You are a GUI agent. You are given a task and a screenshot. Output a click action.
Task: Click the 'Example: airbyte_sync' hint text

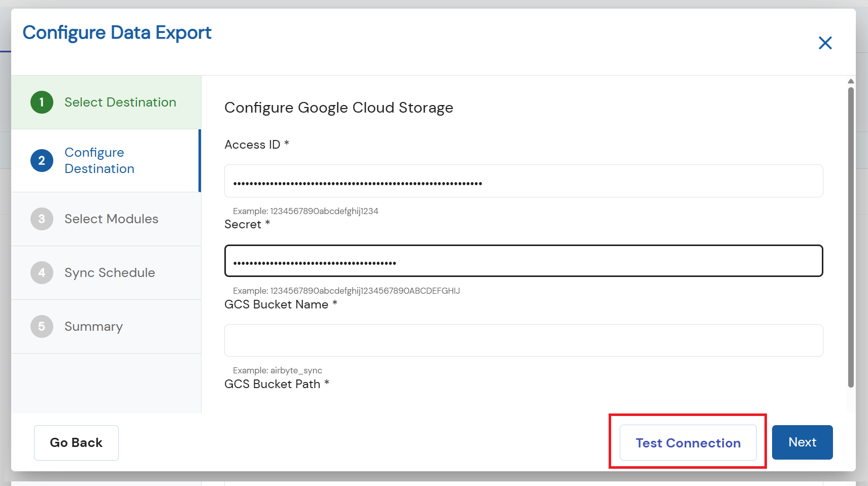point(277,370)
